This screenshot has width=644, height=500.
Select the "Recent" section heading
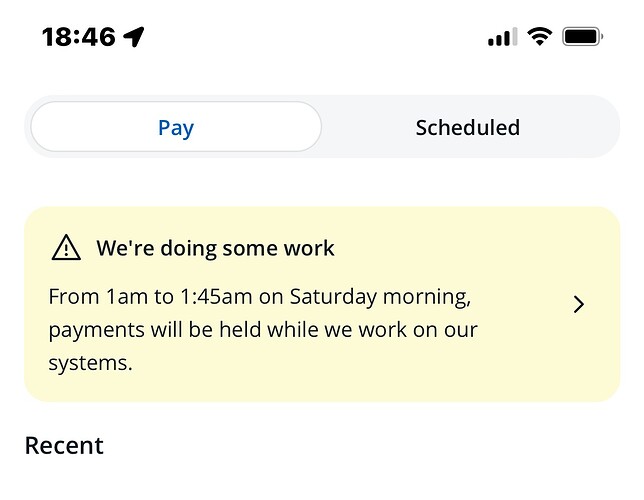[64, 445]
